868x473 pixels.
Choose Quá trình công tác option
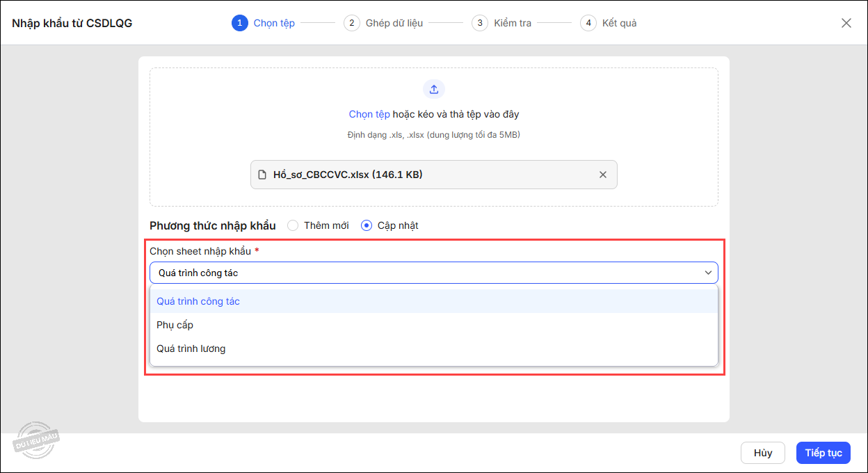click(x=198, y=301)
